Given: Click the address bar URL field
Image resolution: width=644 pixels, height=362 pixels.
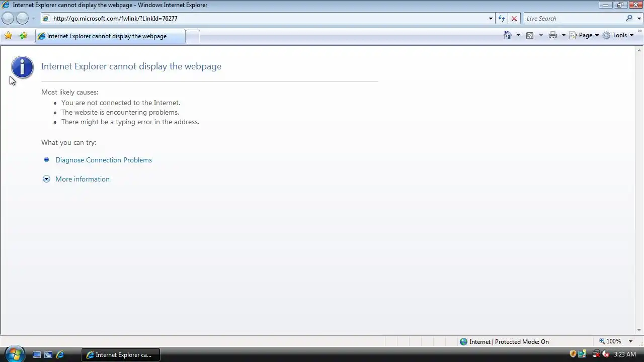Looking at the screenshot, I should pyautogui.click(x=264, y=19).
